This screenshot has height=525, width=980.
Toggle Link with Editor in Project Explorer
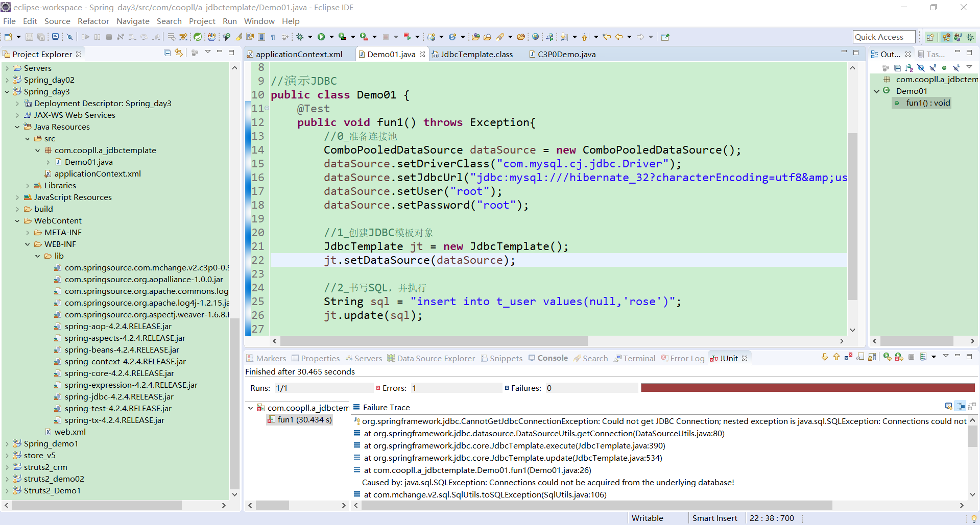pyautogui.click(x=178, y=53)
